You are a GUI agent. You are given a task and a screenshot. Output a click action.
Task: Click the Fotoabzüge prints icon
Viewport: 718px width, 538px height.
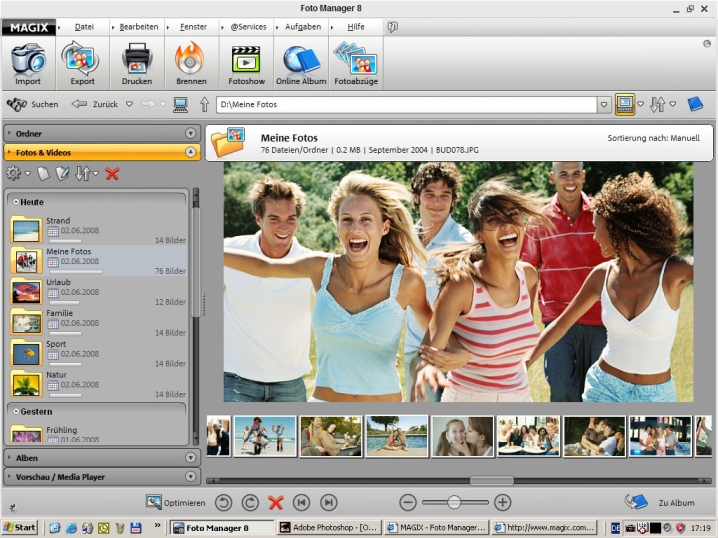tap(355, 64)
